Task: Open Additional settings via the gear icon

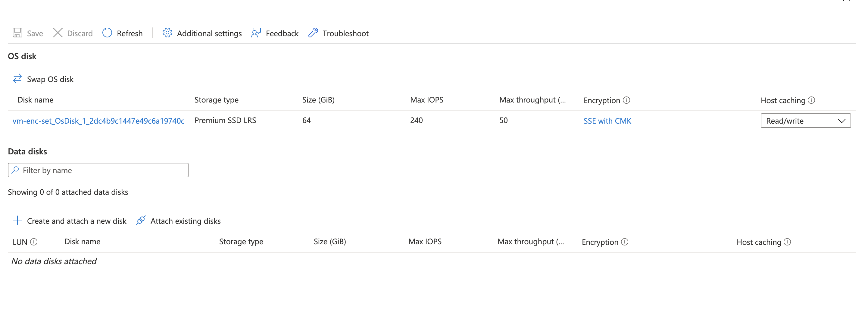Action: pyautogui.click(x=167, y=33)
